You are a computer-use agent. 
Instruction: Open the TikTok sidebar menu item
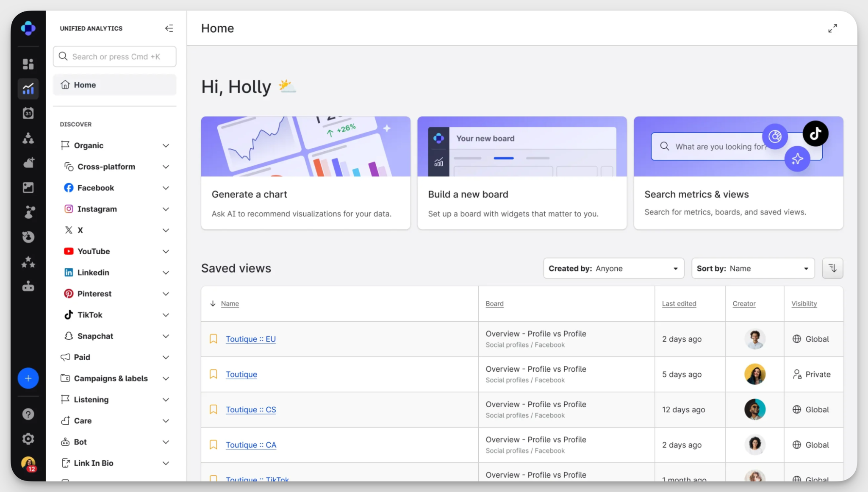90,315
